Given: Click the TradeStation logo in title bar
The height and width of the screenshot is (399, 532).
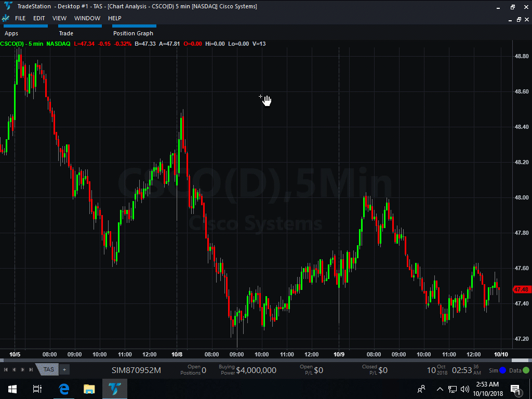Looking at the screenshot, I should 8,6.
